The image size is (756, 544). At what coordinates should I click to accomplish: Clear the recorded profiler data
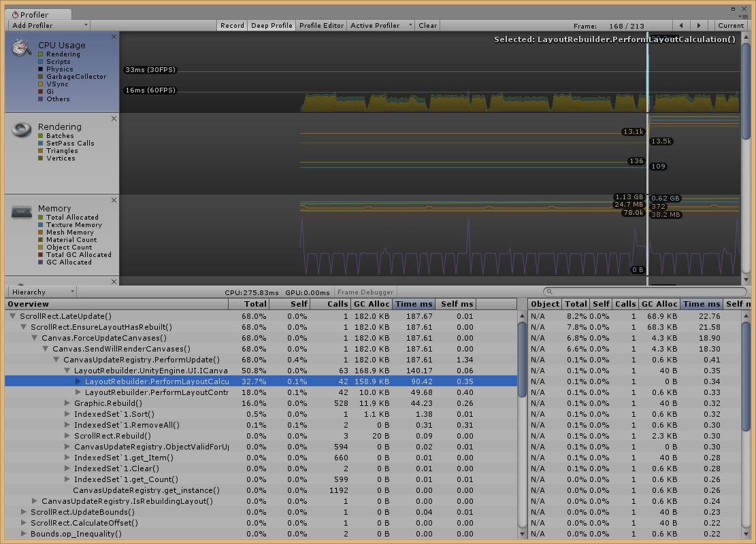pyautogui.click(x=427, y=26)
